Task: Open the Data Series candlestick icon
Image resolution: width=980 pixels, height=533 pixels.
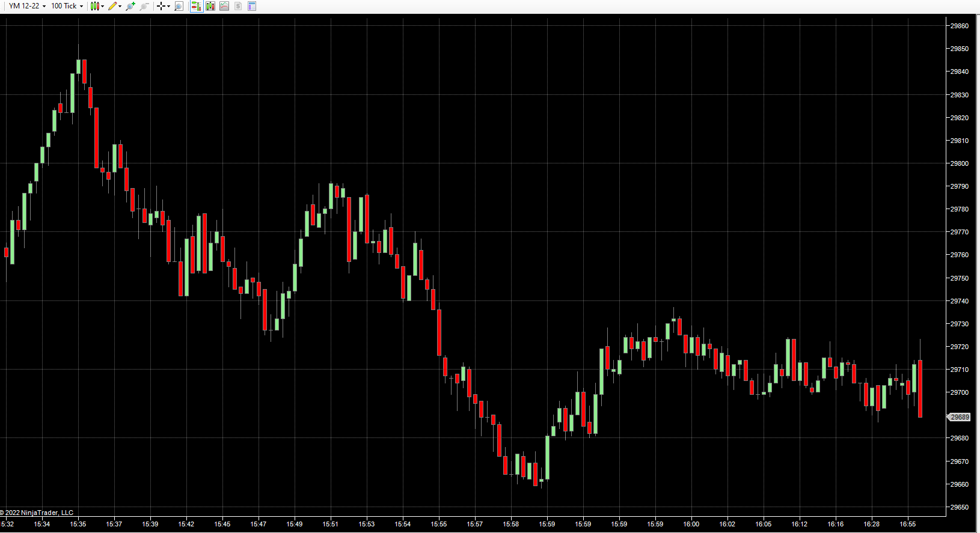Action: point(210,6)
